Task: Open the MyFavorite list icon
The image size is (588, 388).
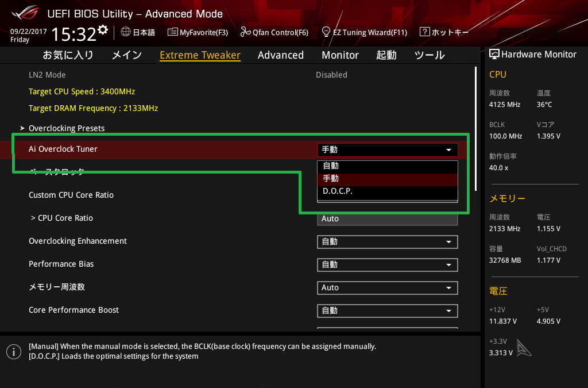Action: 172,32
